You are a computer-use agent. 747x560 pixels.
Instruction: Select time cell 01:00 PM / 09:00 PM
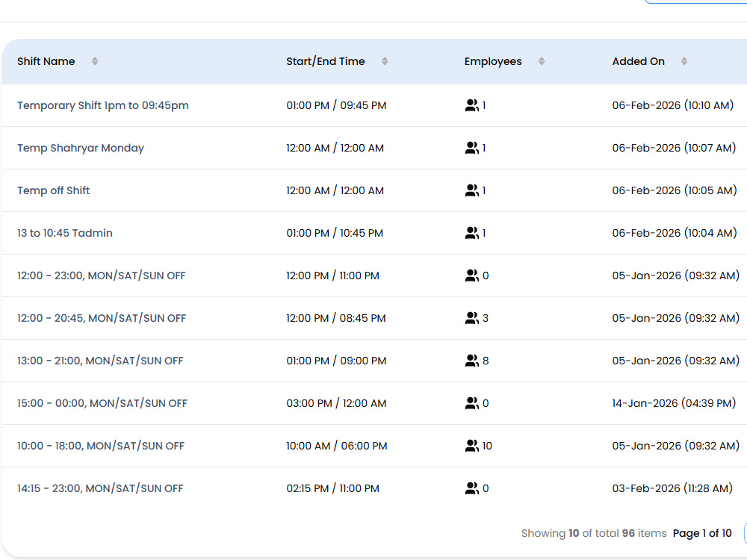(x=336, y=361)
